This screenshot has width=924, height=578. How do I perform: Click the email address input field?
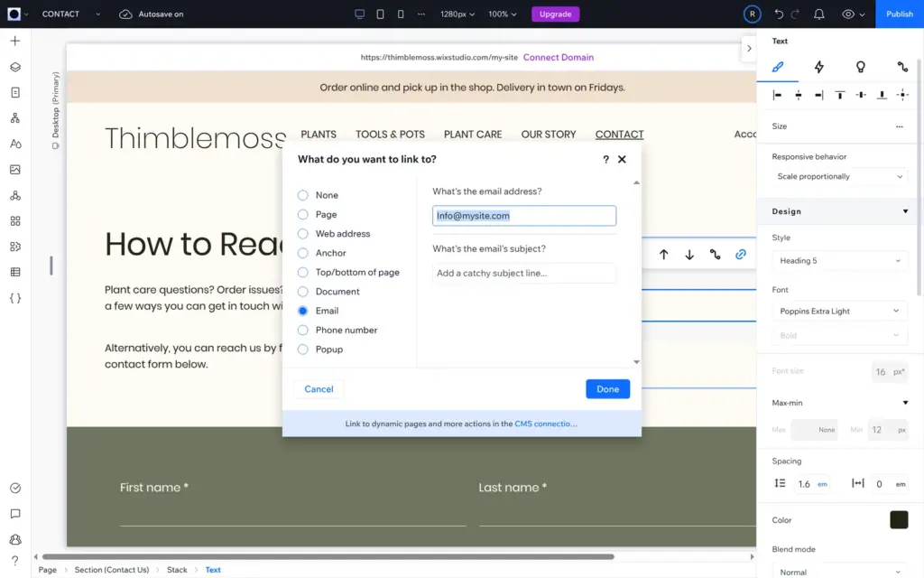(x=524, y=216)
